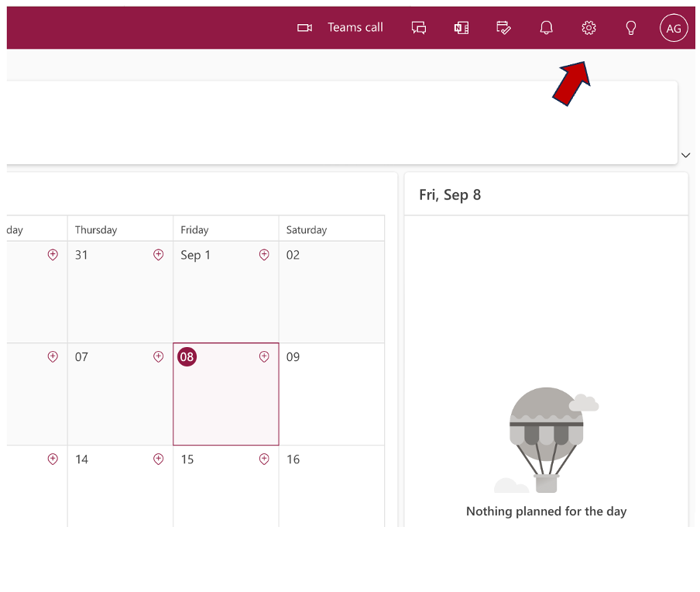Show notifications via the bell icon

(x=547, y=28)
